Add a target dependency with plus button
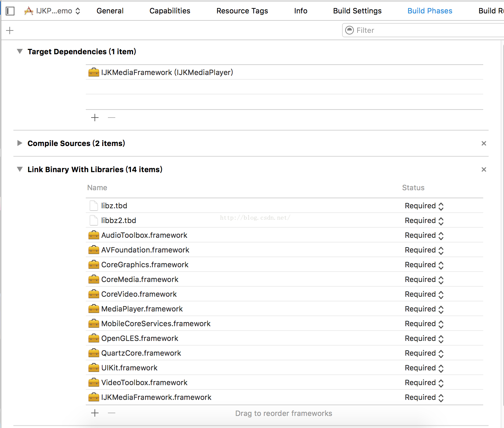 click(x=95, y=118)
